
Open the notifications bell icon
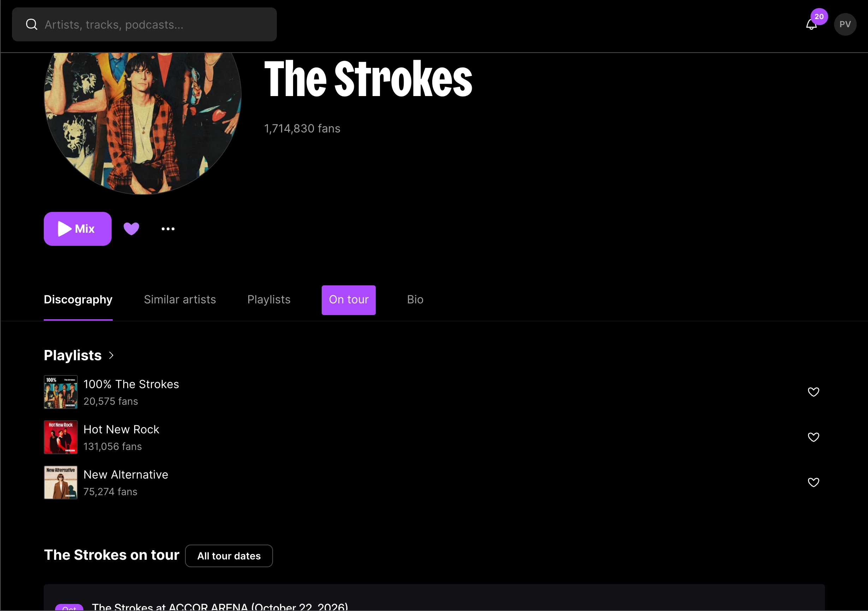(811, 25)
